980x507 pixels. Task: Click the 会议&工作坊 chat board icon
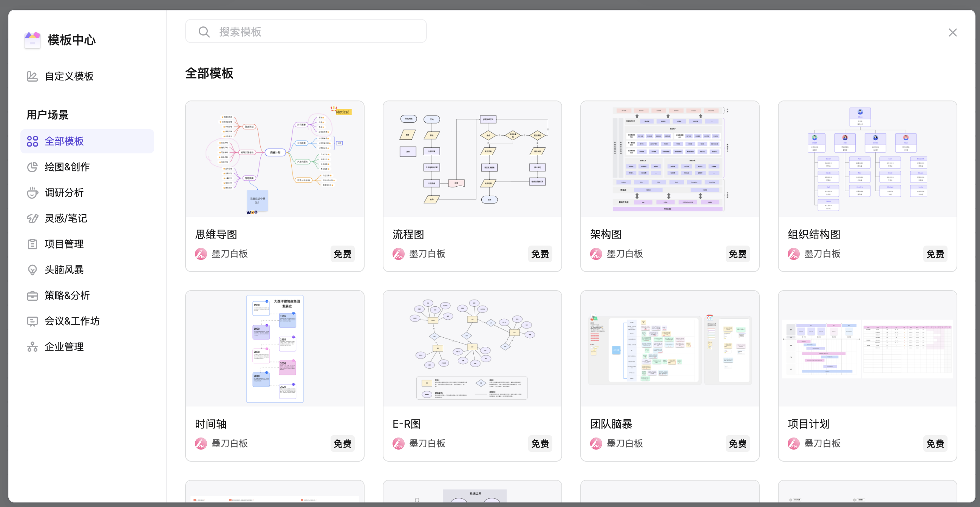click(32, 322)
